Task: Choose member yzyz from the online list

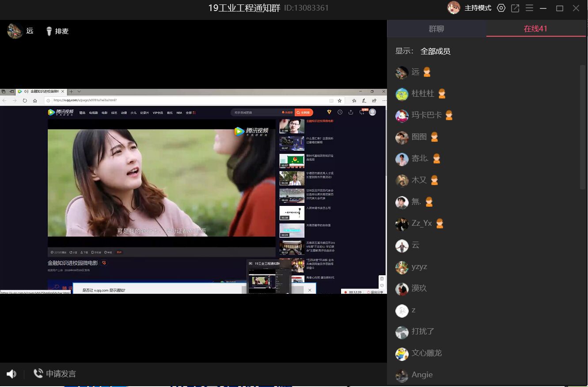Action: [x=419, y=267]
